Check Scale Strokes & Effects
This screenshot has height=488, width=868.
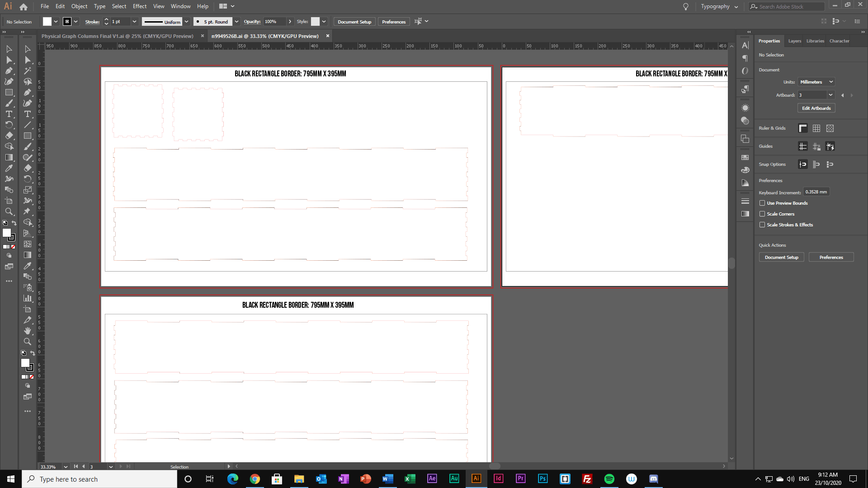tap(762, 225)
